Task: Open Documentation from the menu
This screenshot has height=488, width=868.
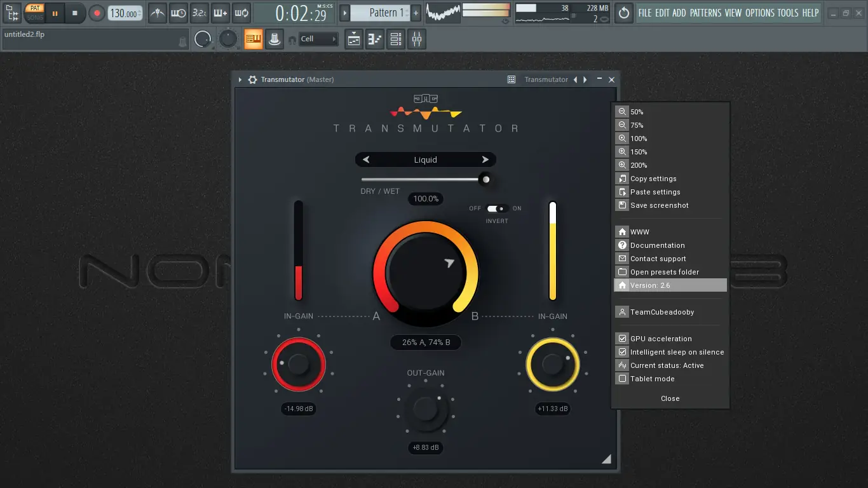Action: click(670, 245)
